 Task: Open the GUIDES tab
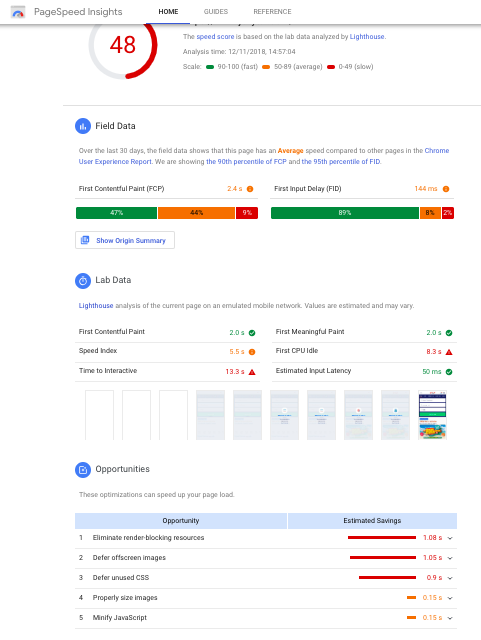[216, 12]
